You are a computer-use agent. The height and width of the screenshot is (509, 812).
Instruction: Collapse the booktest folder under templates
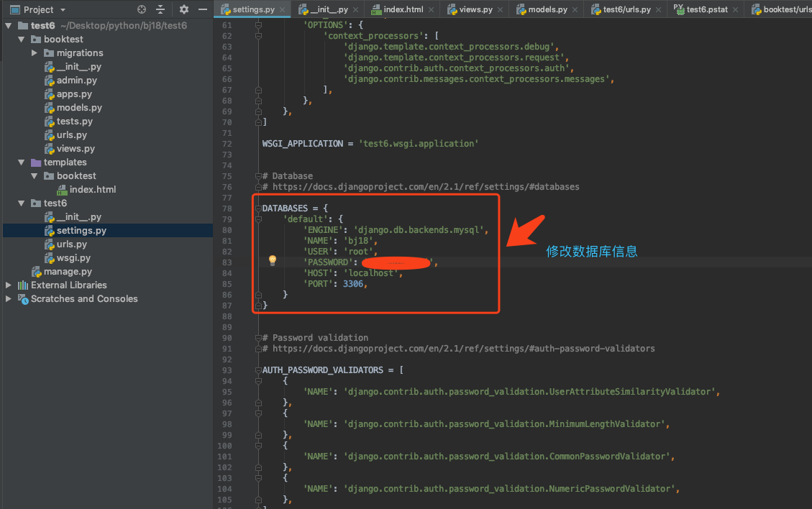pyautogui.click(x=35, y=176)
